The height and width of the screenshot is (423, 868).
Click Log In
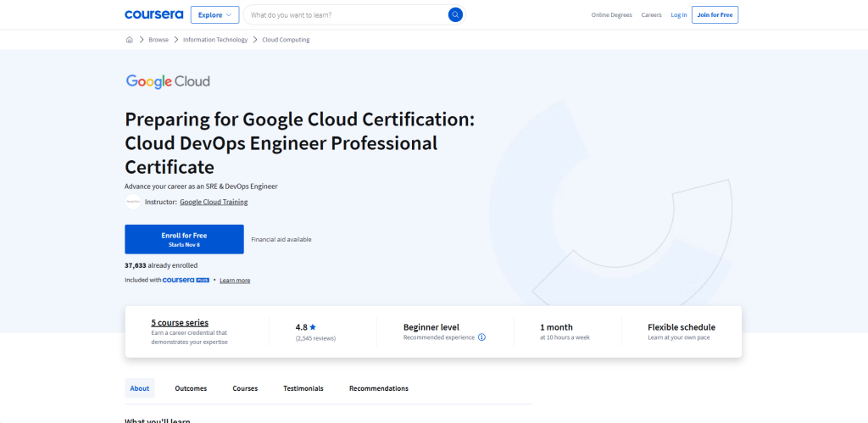[x=679, y=15]
